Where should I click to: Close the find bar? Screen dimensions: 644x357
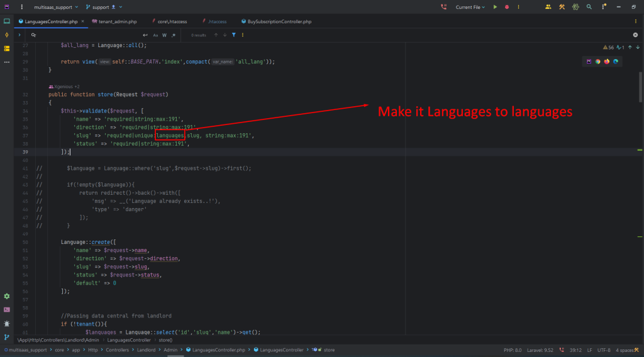point(635,35)
